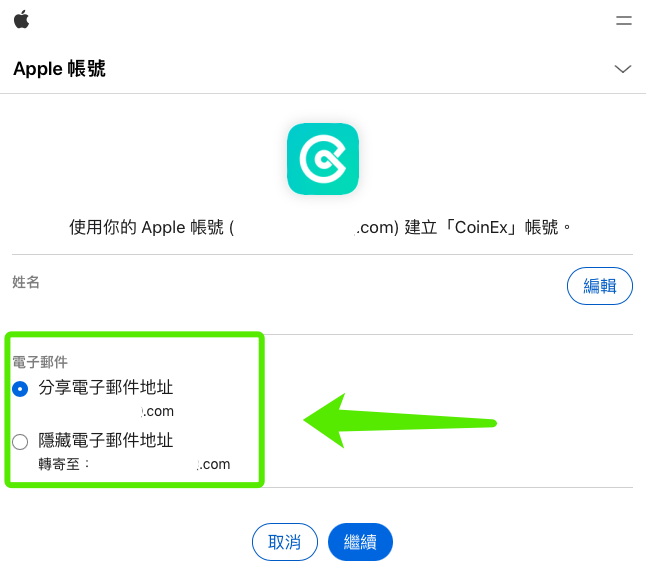Click the green arrow annotation
646x583 pixels.
click(x=400, y=421)
